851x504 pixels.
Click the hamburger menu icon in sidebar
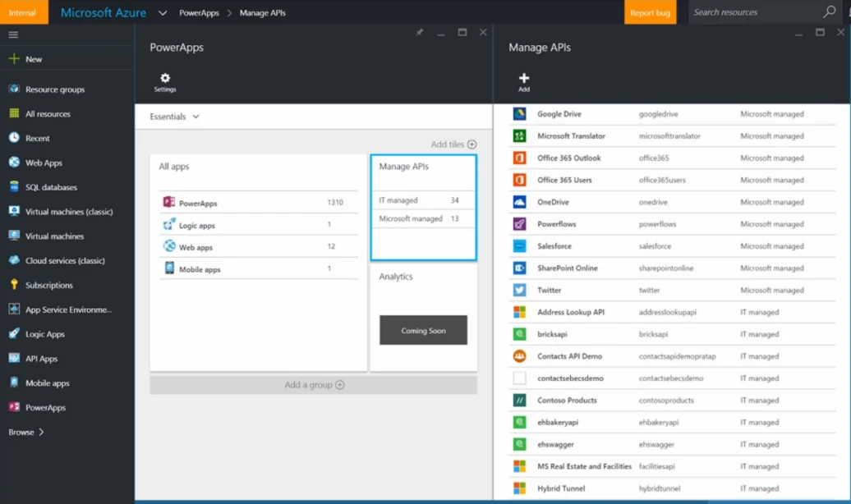pyautogui.click(x=13, y=35)
